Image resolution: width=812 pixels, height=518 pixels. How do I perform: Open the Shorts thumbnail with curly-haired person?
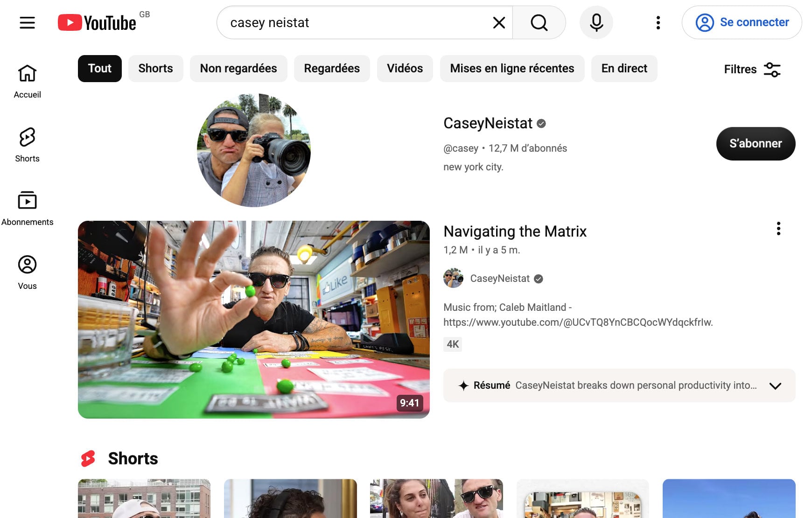[x=290, y=498]
